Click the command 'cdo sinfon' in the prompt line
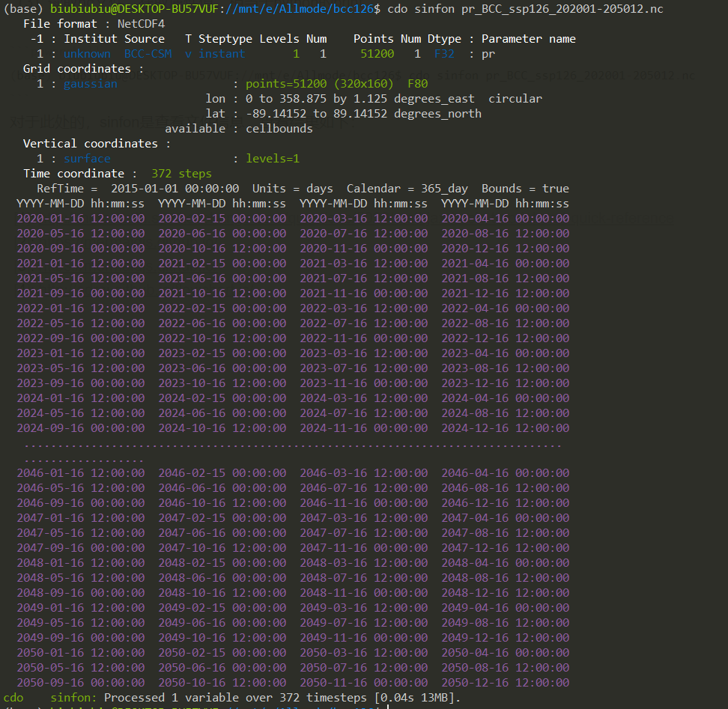The width and height of the screenshot is (728, 709). tap(421, 9)
